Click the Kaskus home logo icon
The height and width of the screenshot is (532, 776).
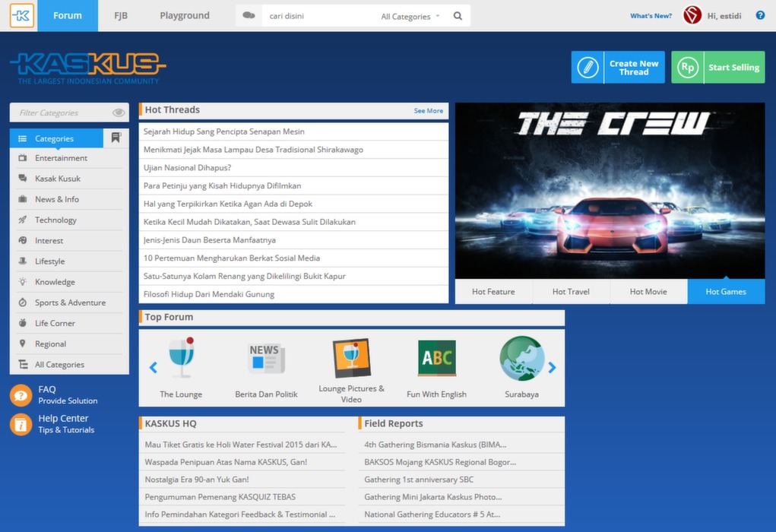click(x=22, y=15)
